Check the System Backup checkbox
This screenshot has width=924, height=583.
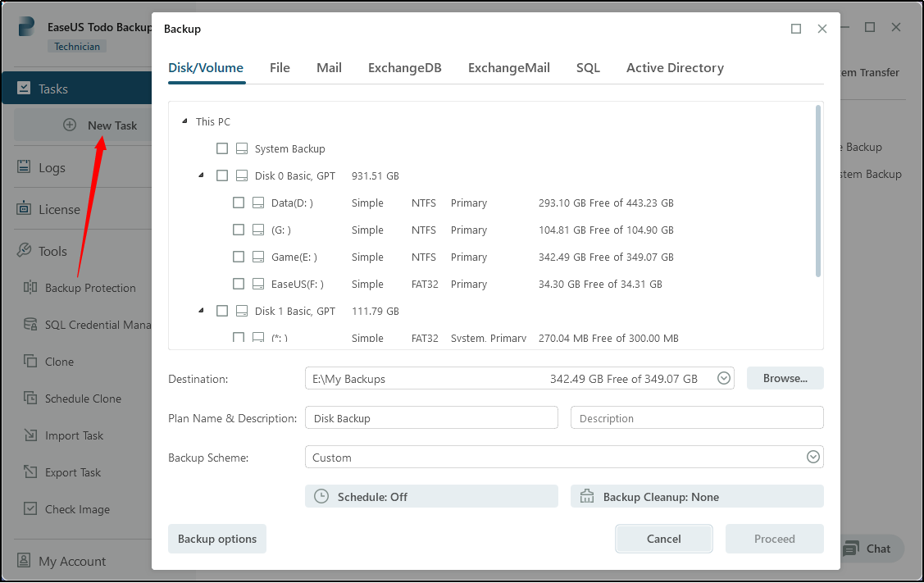click(222, 148)
